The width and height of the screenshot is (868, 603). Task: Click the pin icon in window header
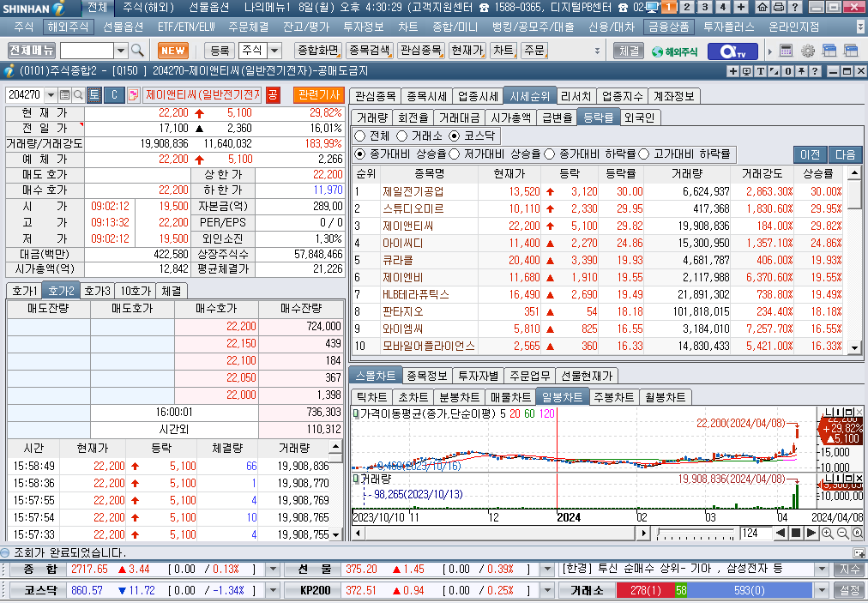pos(801,71)
